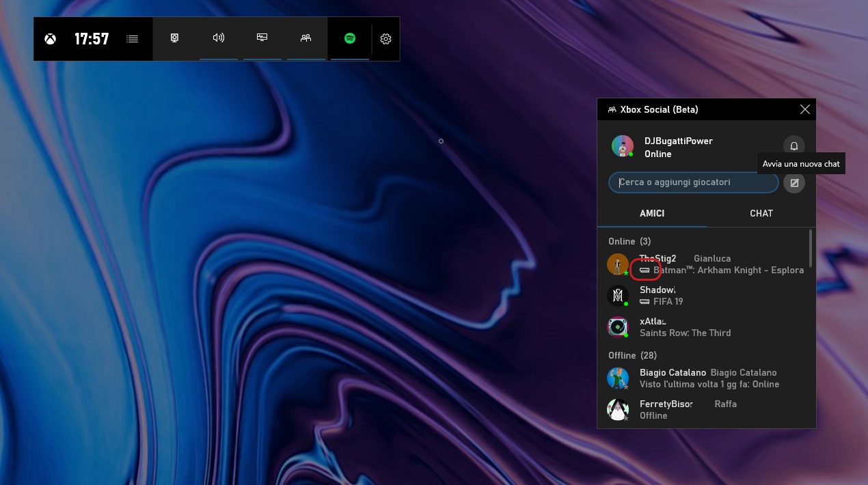Toggle the Performance widget monitor icon
Viewport: 868px width, 485px height.
pyautogui.click(x=262, y=38)
